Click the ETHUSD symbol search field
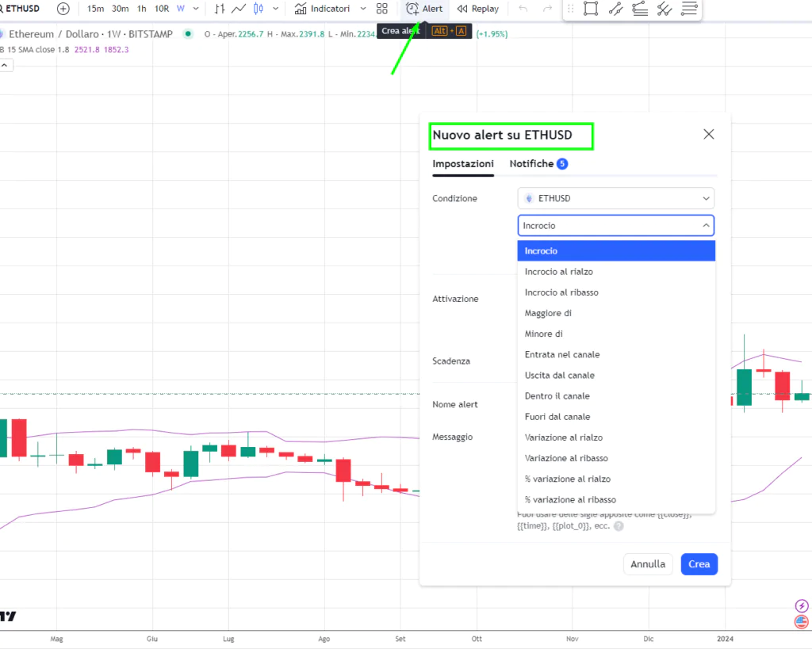This screenshot has width=812, height=653. point(21,9)
